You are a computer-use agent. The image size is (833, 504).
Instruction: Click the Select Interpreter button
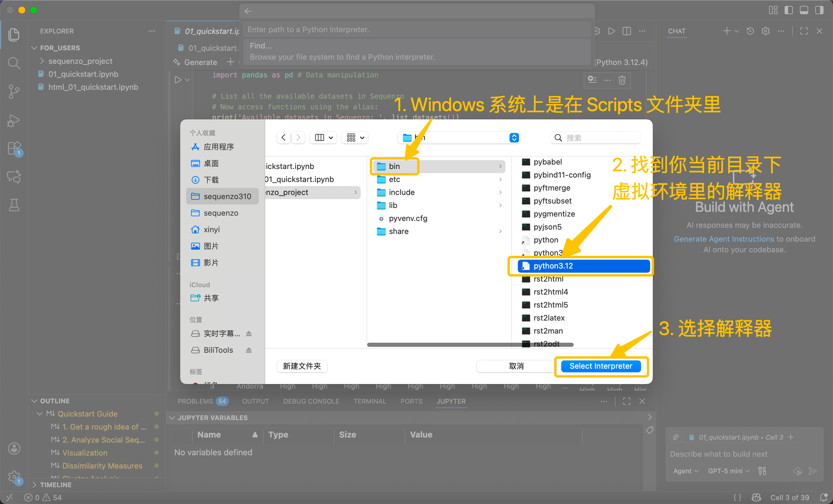(x=601, y=366)
